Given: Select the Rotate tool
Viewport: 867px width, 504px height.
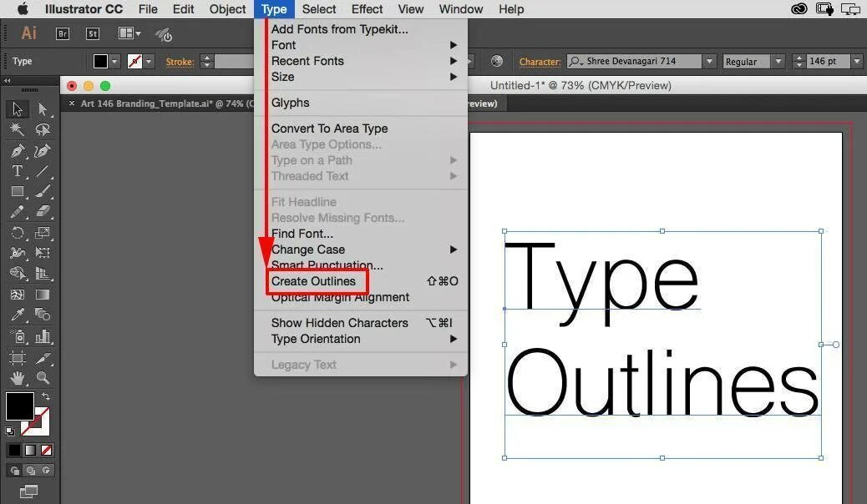Looking at the screenshot, I should click(x=18, y=233).
